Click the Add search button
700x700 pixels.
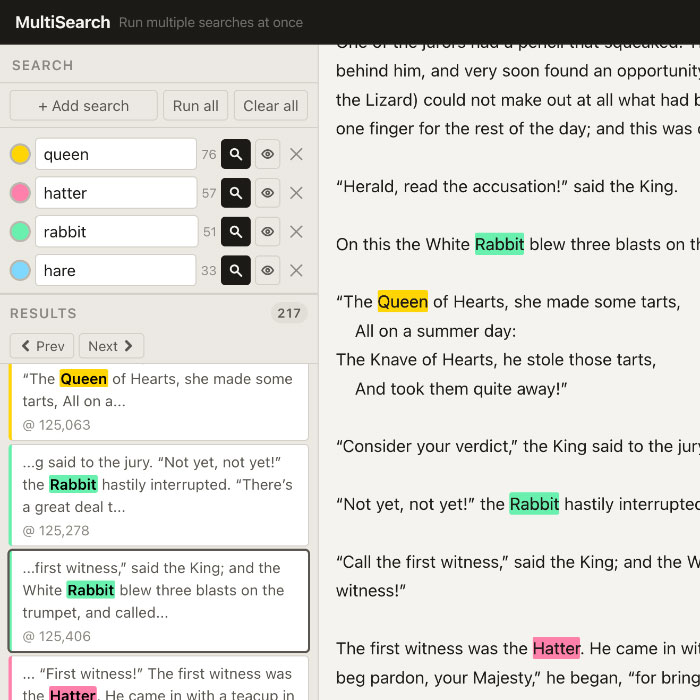[x=84, y=106]
